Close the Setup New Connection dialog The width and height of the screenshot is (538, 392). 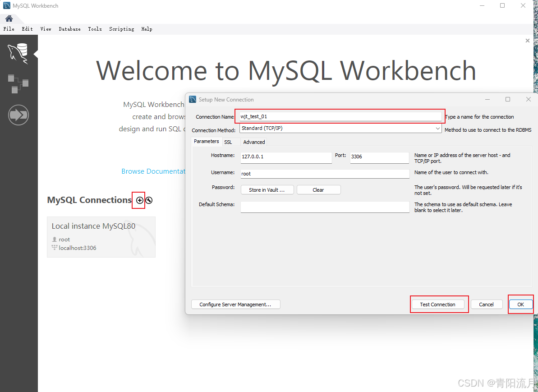(x=528, y=99)
